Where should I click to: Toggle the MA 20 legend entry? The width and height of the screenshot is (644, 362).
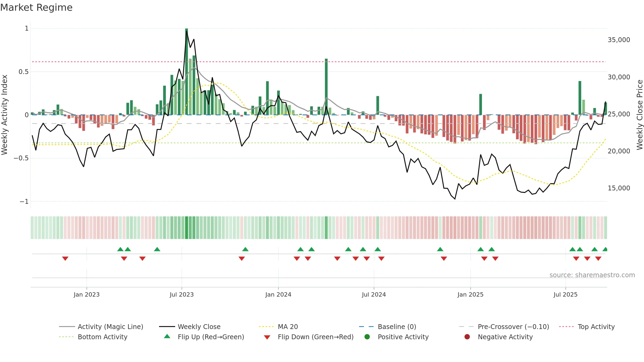click(x=278, y=327)
